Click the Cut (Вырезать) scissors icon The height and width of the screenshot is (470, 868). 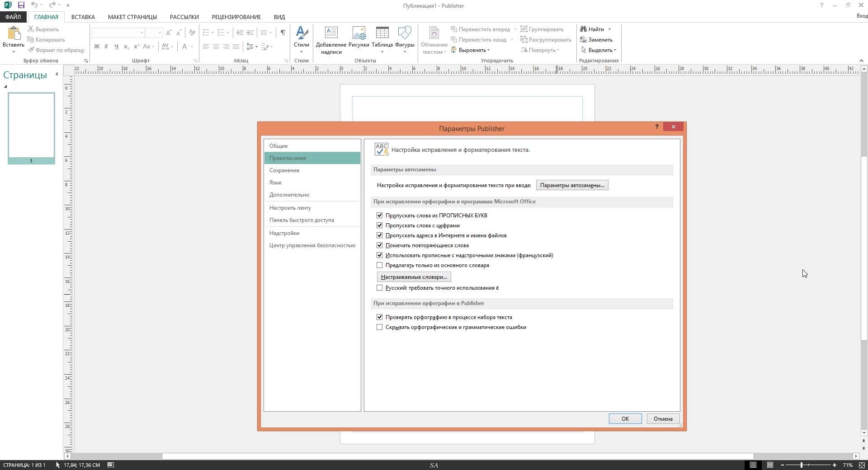[31, 29]
